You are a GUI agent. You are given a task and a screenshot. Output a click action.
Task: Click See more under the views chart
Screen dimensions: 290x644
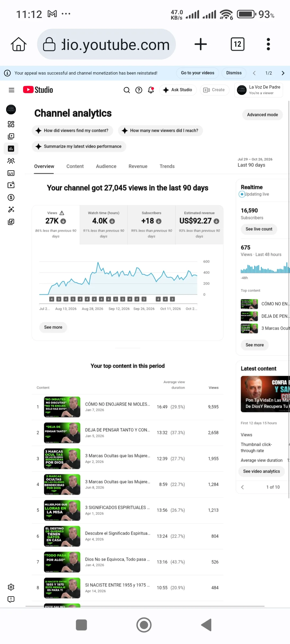53,327
